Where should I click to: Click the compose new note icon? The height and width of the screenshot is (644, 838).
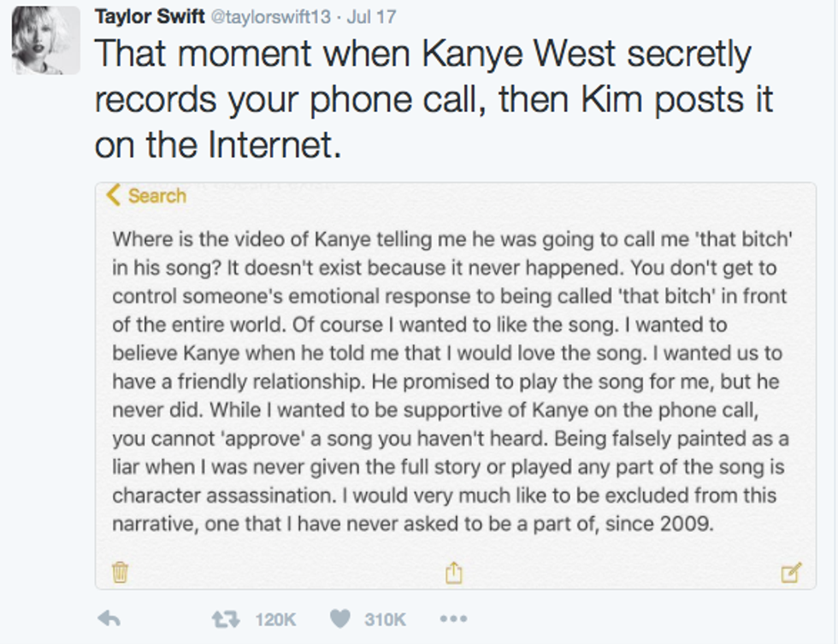792,572
